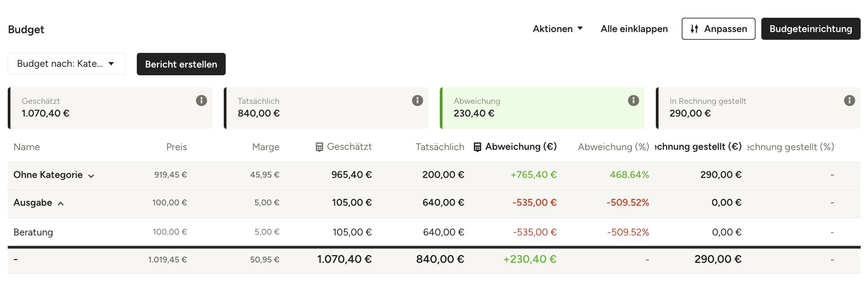868x298 pixels.
Task: Sort by the Tatsächlich column header
Action: point(440,147)
